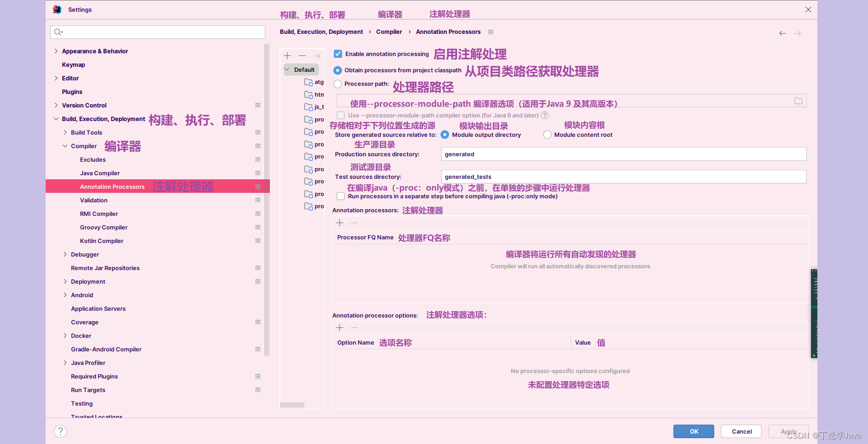868x444 pixels.
Task: Apply the current settings changes
Action: (788, 431)
